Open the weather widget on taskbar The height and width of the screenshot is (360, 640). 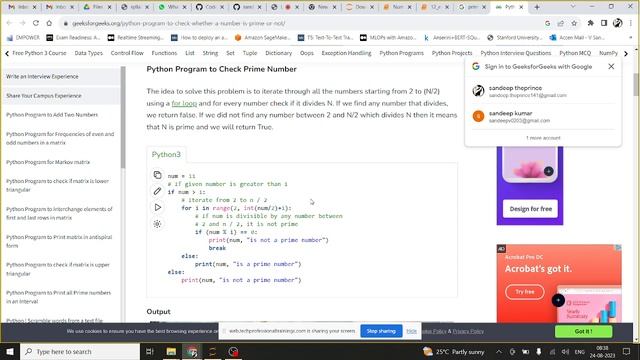[x=454, y=351]
